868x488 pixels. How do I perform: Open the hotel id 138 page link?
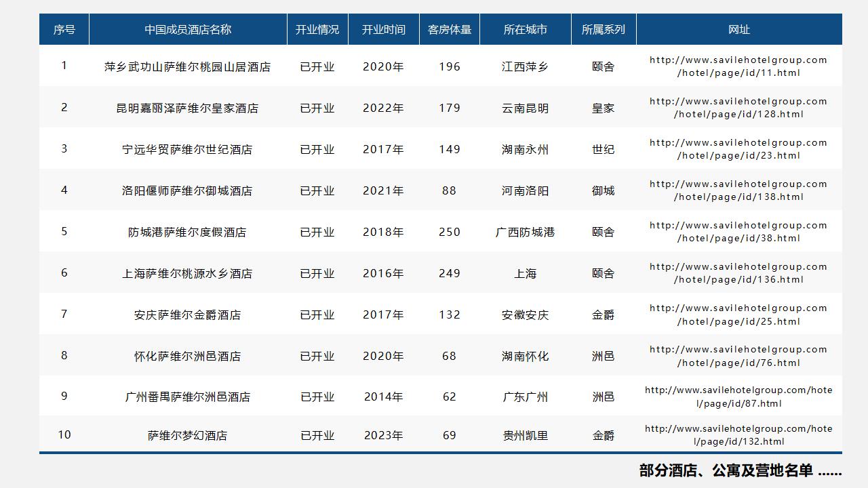click(738, 190)
